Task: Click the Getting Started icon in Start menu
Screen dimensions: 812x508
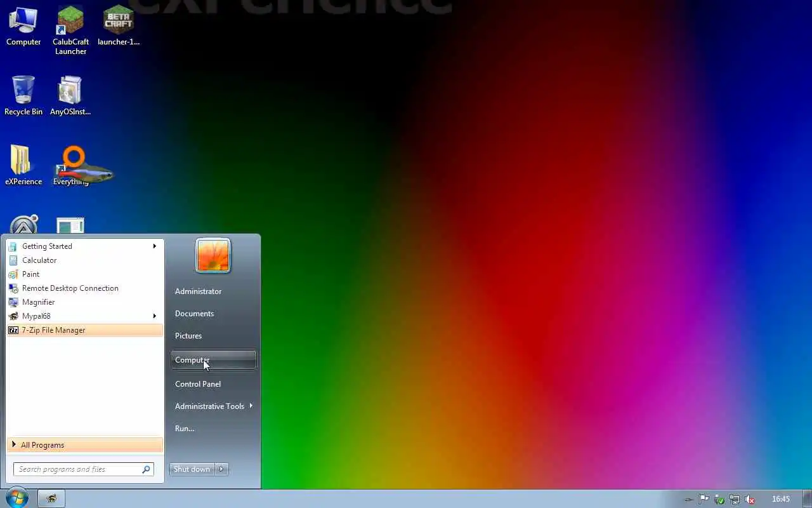Action: point(13,246)
